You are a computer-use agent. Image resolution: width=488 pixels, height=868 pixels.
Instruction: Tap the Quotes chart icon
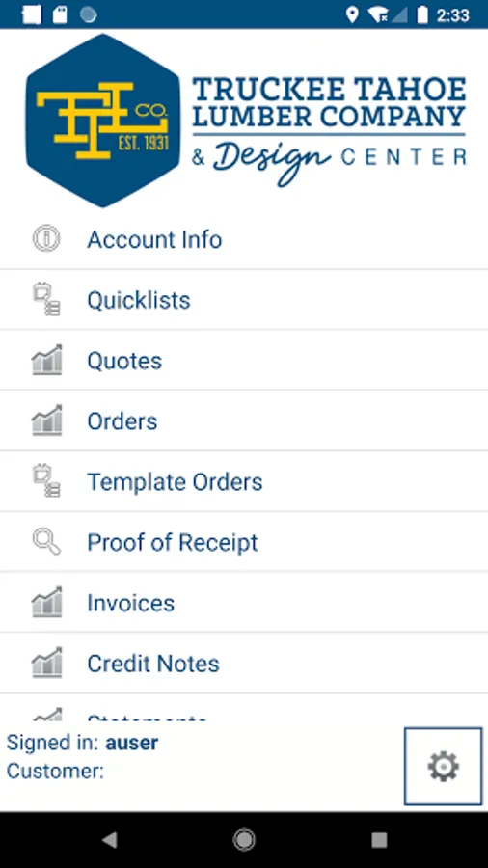coord(46,360)
